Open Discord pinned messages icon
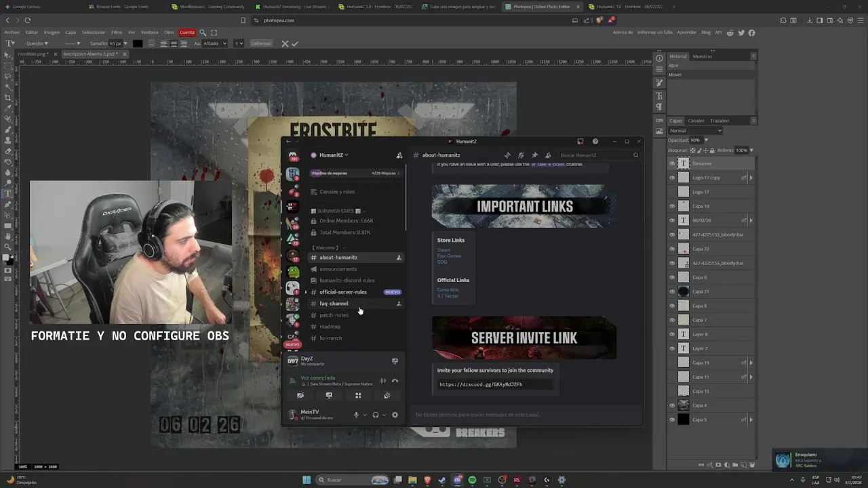 [x=534, y=155]
